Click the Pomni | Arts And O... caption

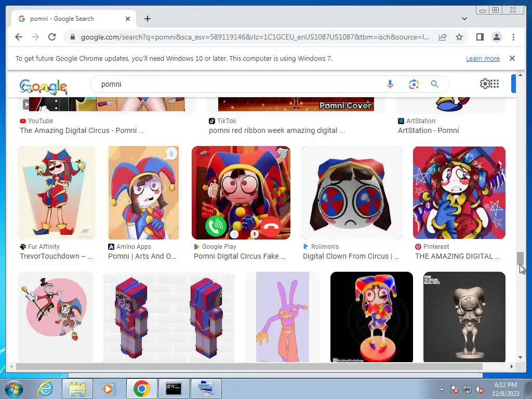[142, 256]
